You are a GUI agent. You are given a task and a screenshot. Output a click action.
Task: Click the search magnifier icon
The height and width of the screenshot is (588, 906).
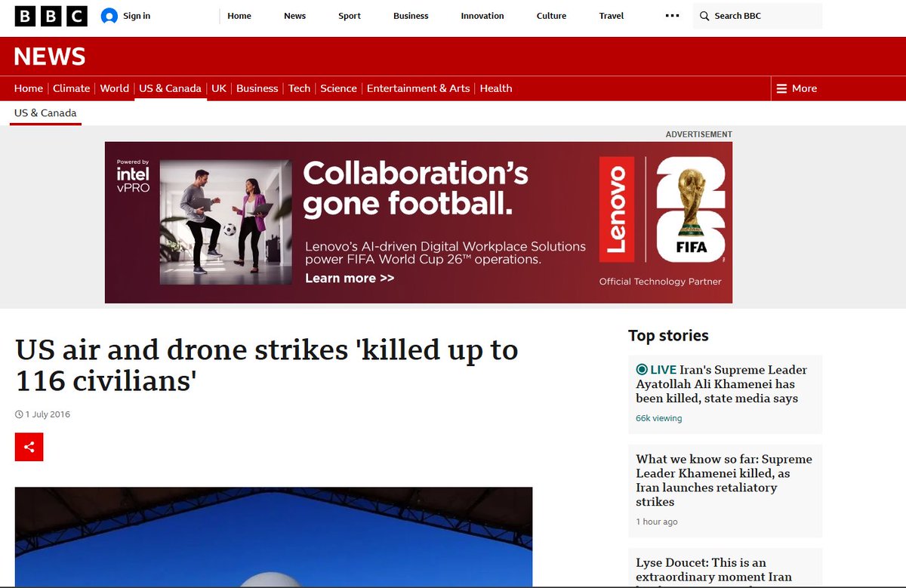pyautogui.click(x=704, y=16)
